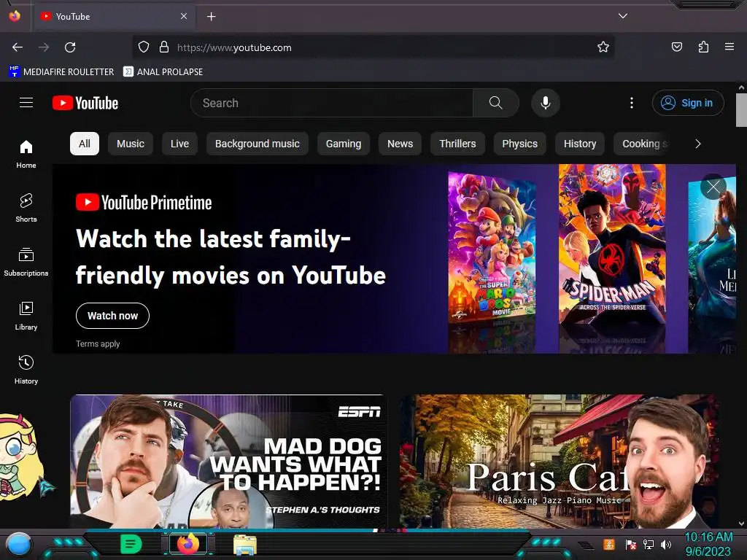747x560 pixels.
Task: Click the Watch now button
Action: point(112,316)
